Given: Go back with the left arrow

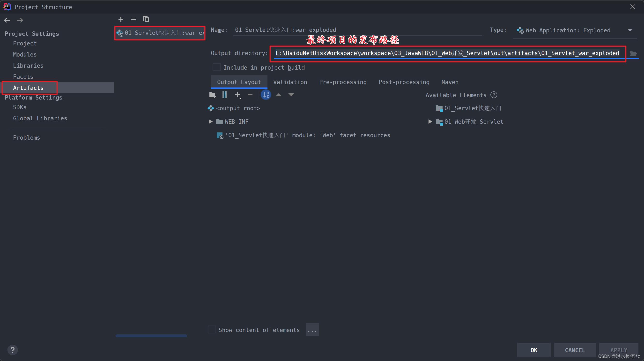Looking at the screenshot, I should pos(7,20).
